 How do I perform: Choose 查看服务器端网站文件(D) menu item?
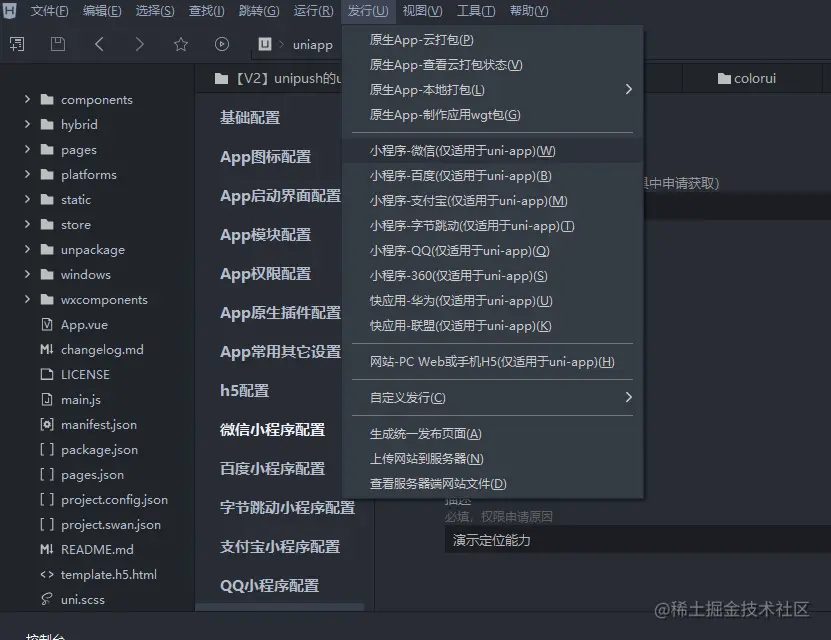493,484
